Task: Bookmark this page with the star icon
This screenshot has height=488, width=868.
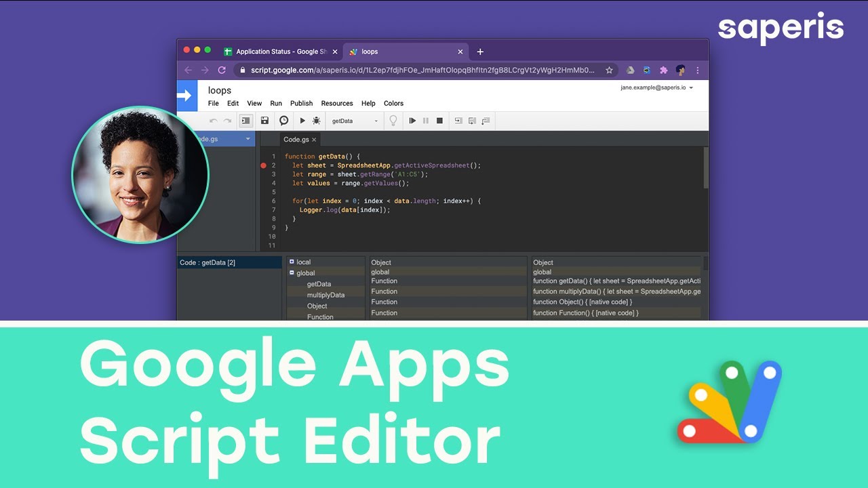Action: [609, 70]
